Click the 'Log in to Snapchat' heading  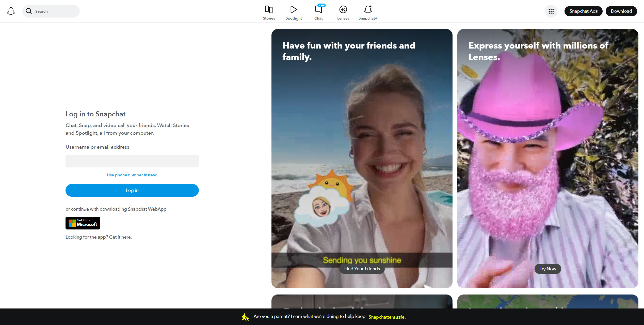tap(95, 114)
